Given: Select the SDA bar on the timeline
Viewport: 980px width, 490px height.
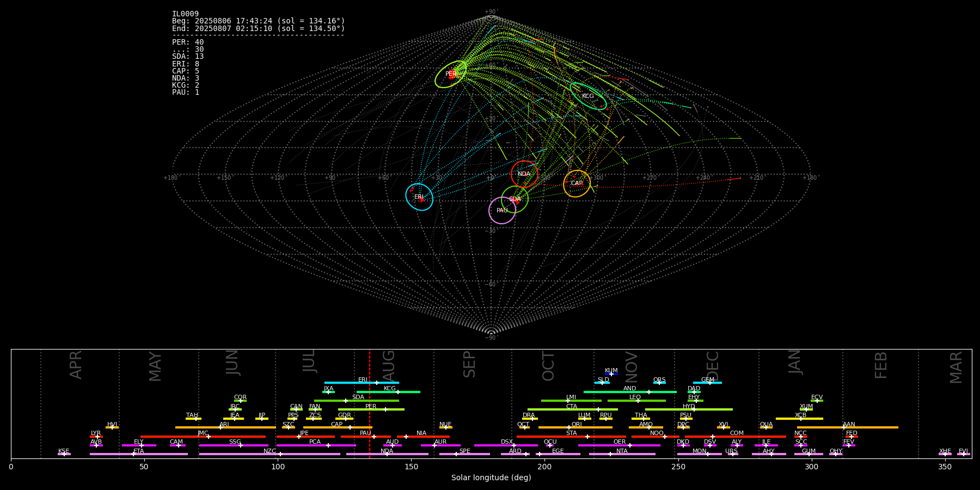Looking at the screenshot, I should coord(357,401).
